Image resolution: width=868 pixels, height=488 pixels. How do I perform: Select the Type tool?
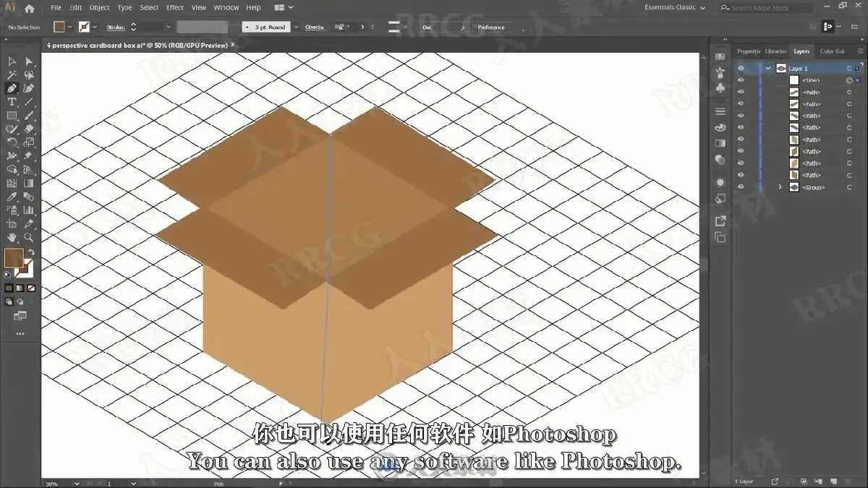pos(12,102)
